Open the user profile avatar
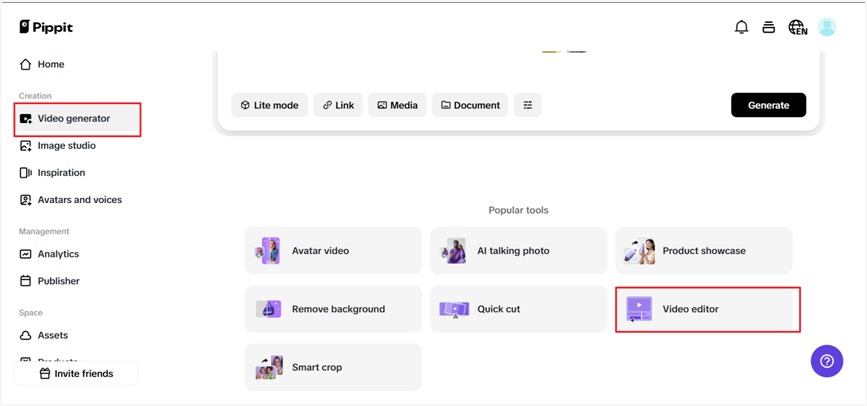This screenshot has width=867, height=406. (827, 28)
